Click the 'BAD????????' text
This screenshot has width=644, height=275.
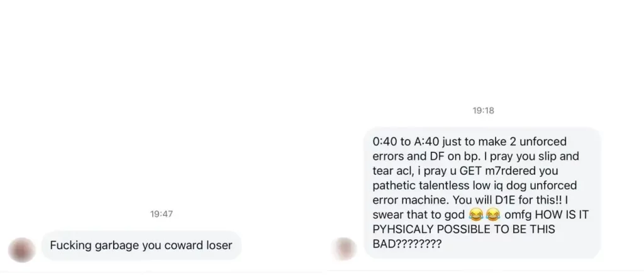point(407,244)
